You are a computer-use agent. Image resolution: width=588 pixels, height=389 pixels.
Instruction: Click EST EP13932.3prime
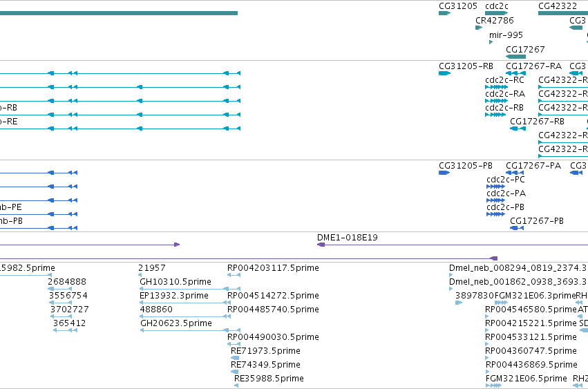click(173, 296)
